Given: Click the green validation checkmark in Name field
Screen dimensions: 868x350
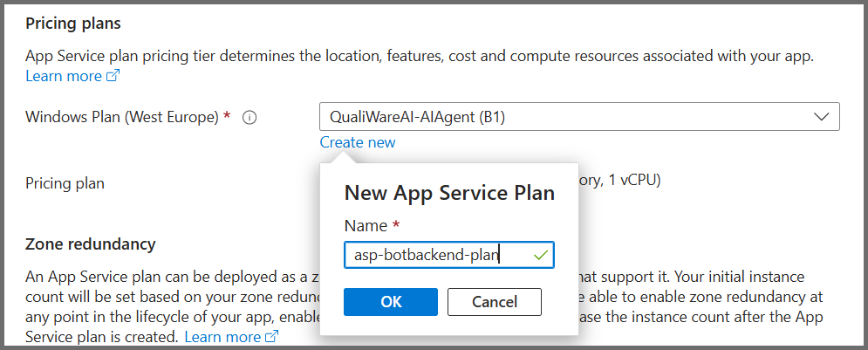Looking at the screenshot, I should (542, 255).
